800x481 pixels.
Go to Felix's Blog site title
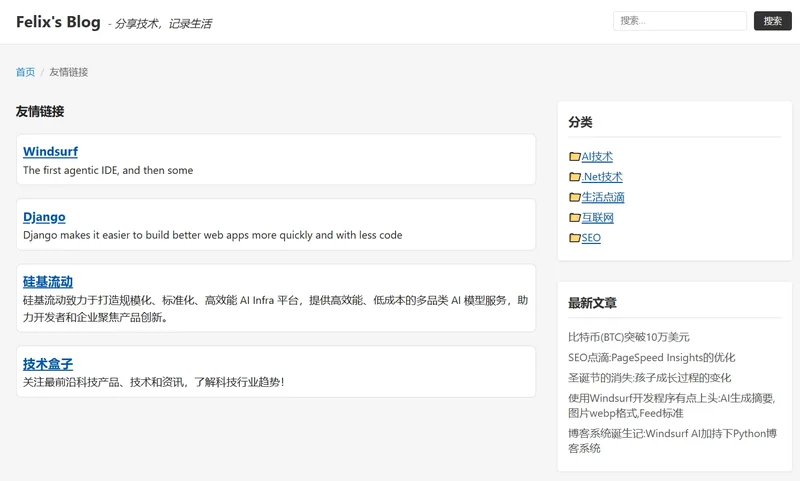click(58, 22)
